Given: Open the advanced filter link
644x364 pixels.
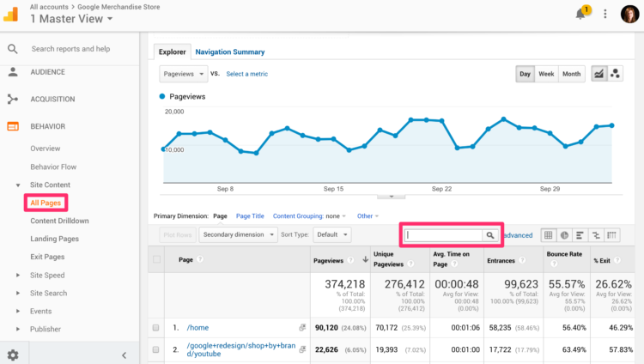Looking at the screenshot, I should tap(518, 235).
